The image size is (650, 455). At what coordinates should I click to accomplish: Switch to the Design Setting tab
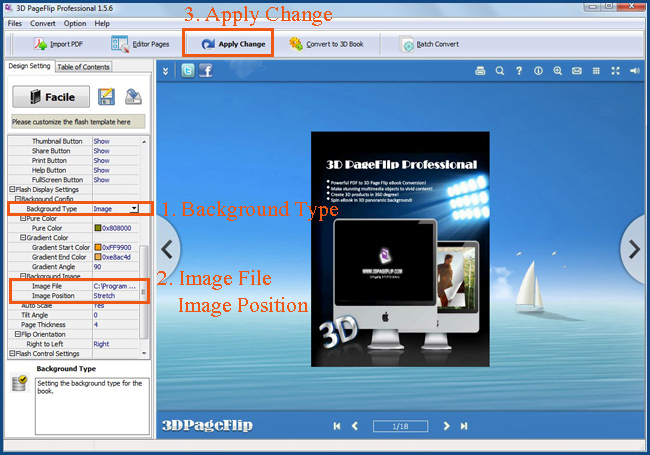click(x=29, y=66)
